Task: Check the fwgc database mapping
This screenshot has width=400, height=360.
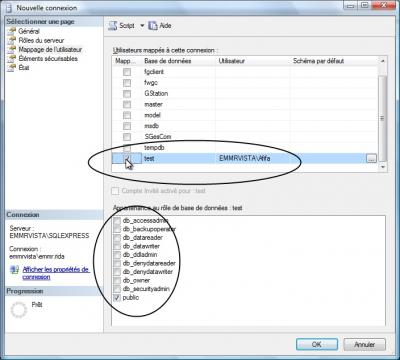Action: click(127, 83)
